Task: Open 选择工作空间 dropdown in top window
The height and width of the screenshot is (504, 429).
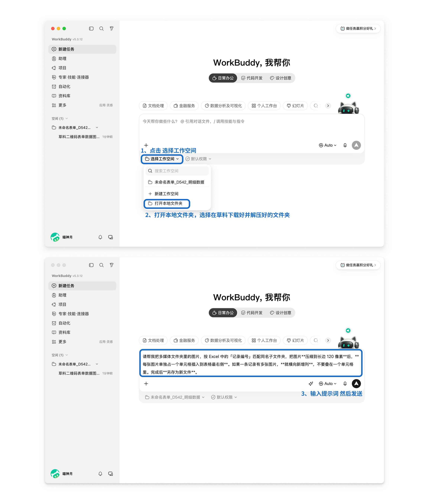Action: [162, 159]
